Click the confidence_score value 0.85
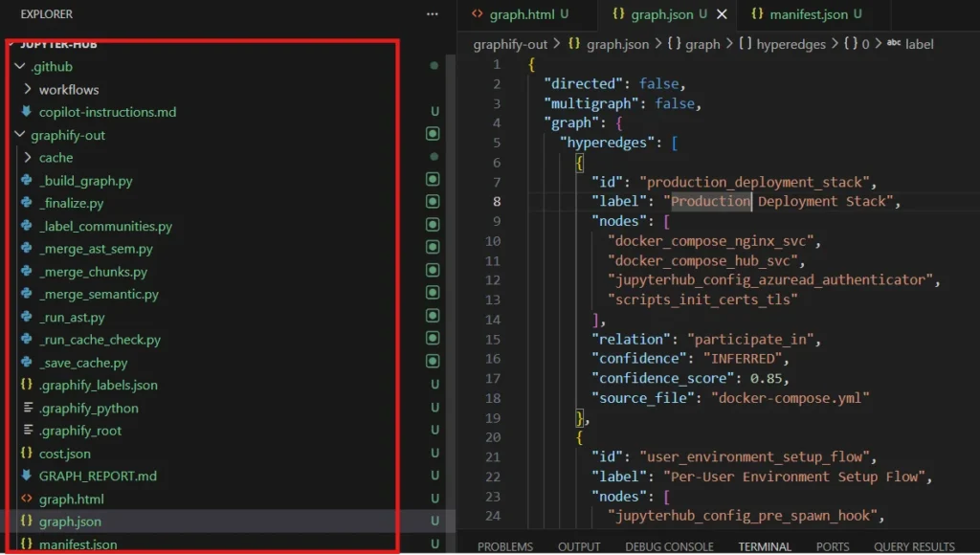Viewport: 980px width, 555px height. click(765, 378)
